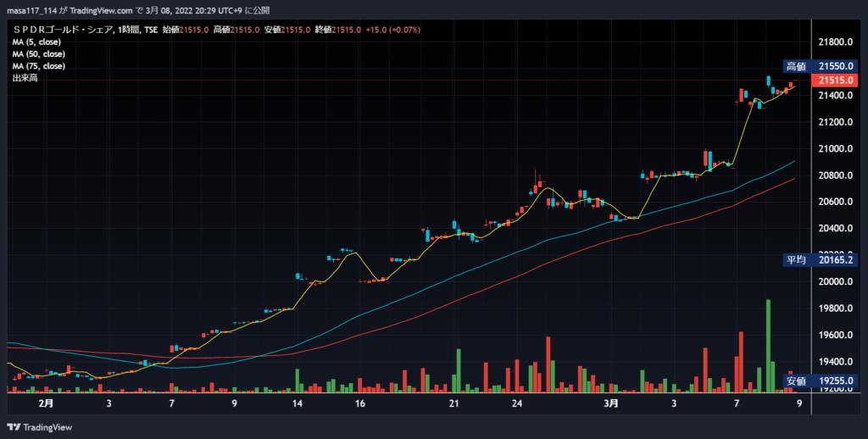Click the 2月 label on time axis
The width and height of the screenshot is (868, 439).
(47, 403)
